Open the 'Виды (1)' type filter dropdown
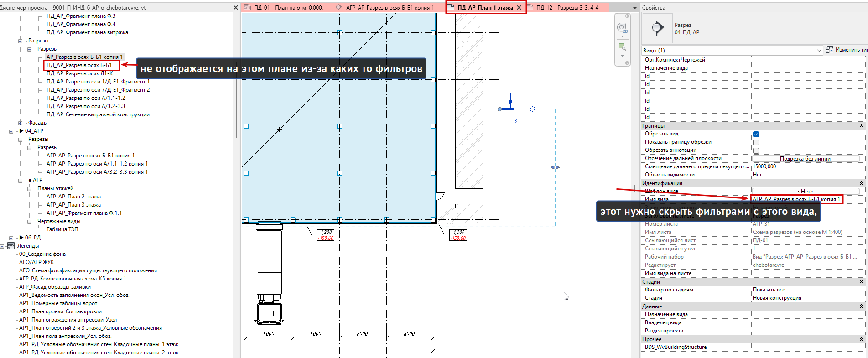The image size is (868, 358). (x=819, y=50)
